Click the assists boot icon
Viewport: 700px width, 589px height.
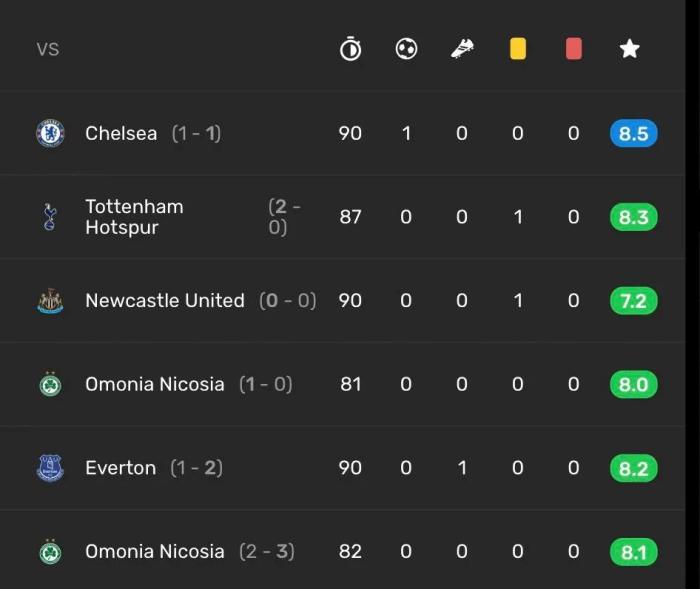462,48
